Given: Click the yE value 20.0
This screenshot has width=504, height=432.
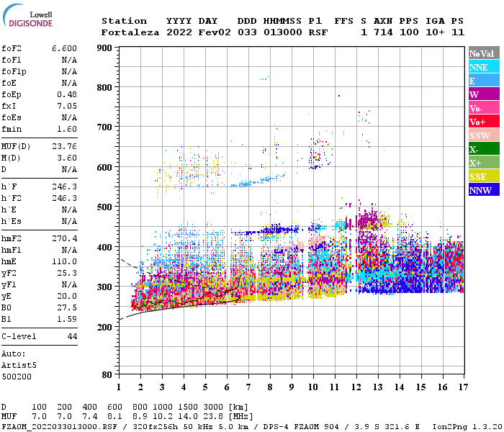Looking at the screenshot, I should (67, 297).
